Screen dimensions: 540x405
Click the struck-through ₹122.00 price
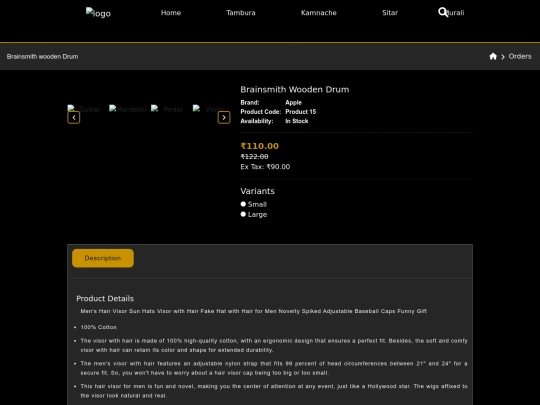click(254, 157)
